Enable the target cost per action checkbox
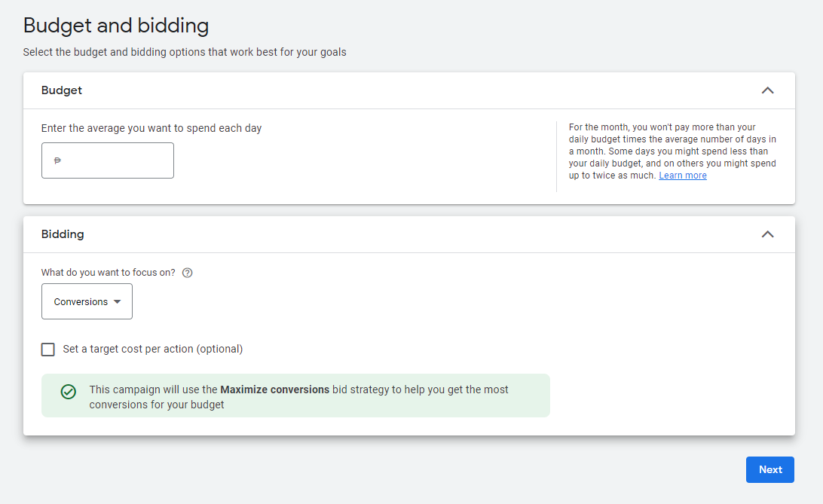The width and height of the screenshot is (823, 504). coord(47,350)
